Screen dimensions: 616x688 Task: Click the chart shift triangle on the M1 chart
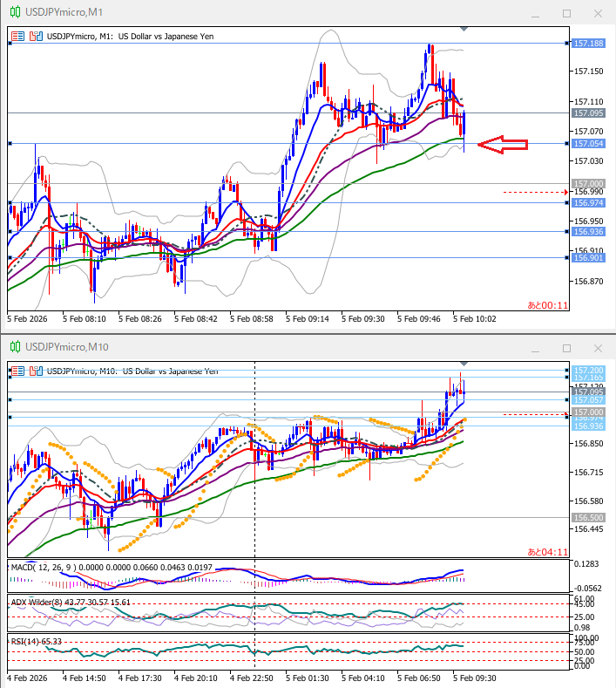click(464, 30)
